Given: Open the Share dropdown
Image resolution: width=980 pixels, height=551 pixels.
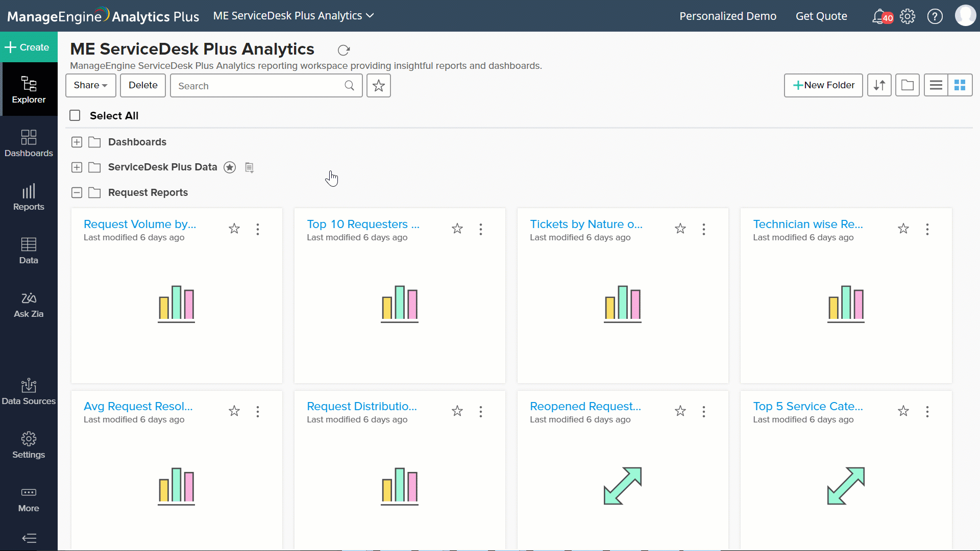Looking at the screenshot, I should [x=90, y=85].
